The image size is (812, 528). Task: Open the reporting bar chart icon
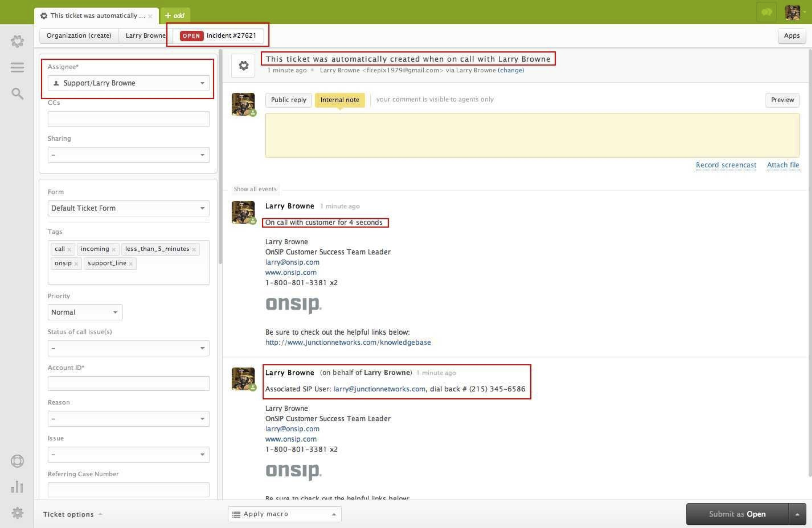(17, 487)
